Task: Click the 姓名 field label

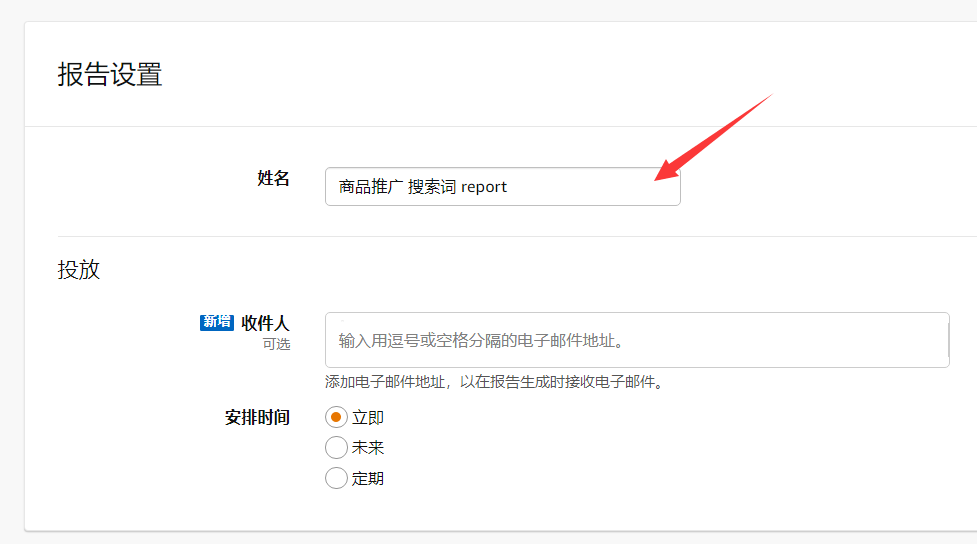Action: pos(274,179)
